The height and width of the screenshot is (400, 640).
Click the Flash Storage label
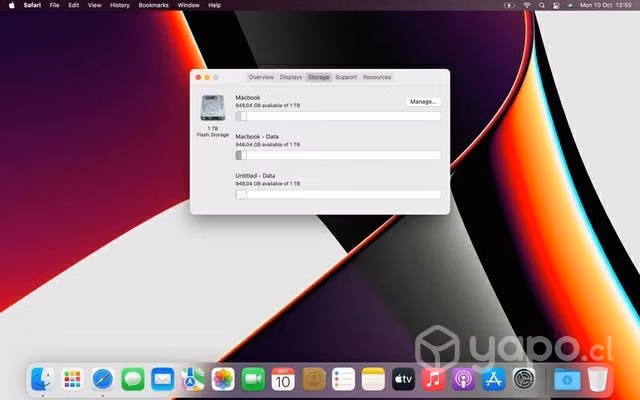tap(213, 135)
